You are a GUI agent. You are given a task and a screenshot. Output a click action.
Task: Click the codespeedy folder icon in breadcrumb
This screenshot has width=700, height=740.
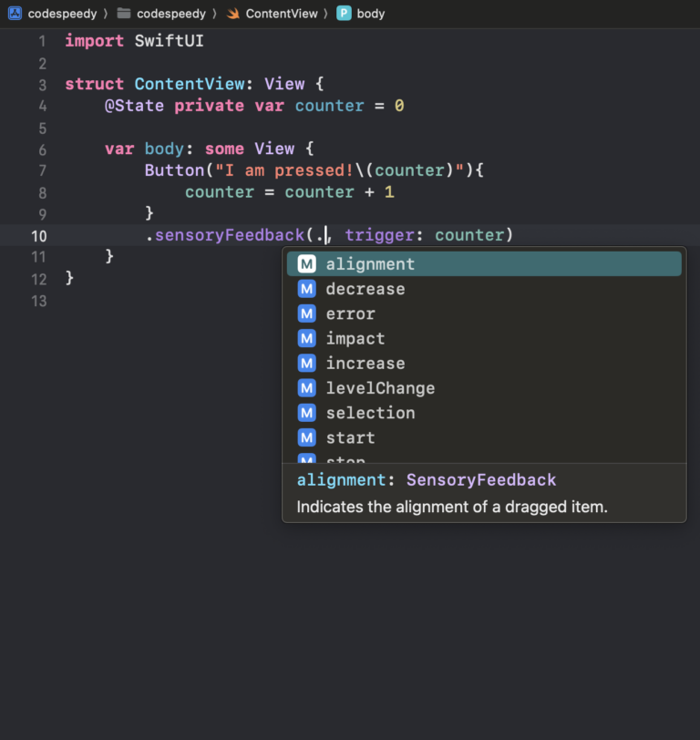(x=124, y=14)
